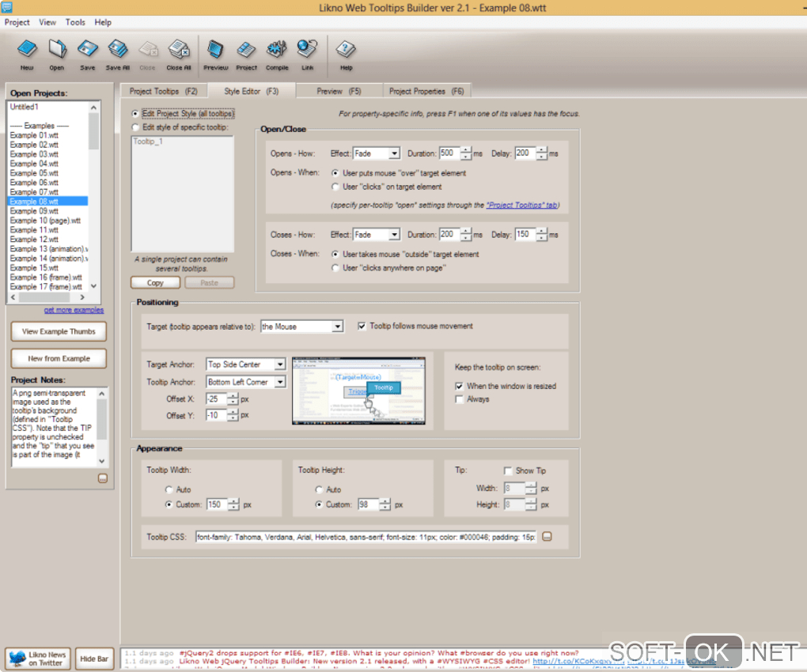Open the Help menu
The image size is (807, 672).
click(103, 22)
